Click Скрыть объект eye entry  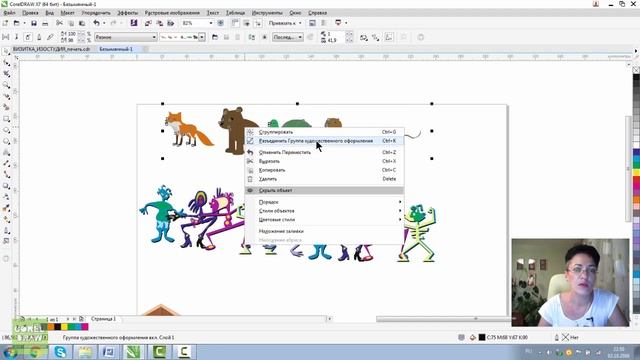(x=324, y=190)
